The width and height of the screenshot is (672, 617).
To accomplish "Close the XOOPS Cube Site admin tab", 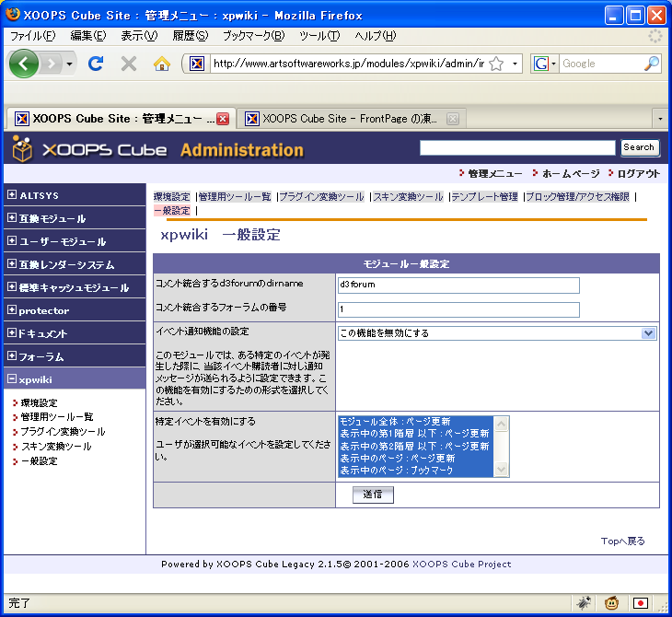I will point(223,119).
